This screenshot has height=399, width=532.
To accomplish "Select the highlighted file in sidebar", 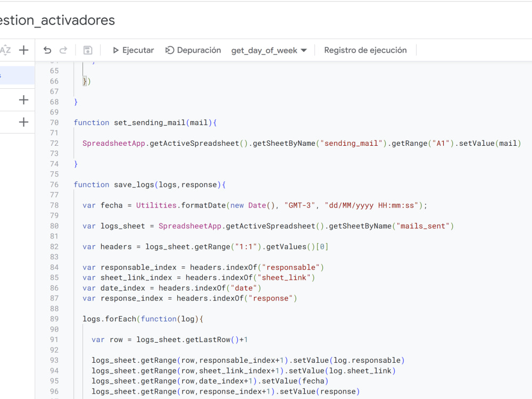I will point(17,76).
